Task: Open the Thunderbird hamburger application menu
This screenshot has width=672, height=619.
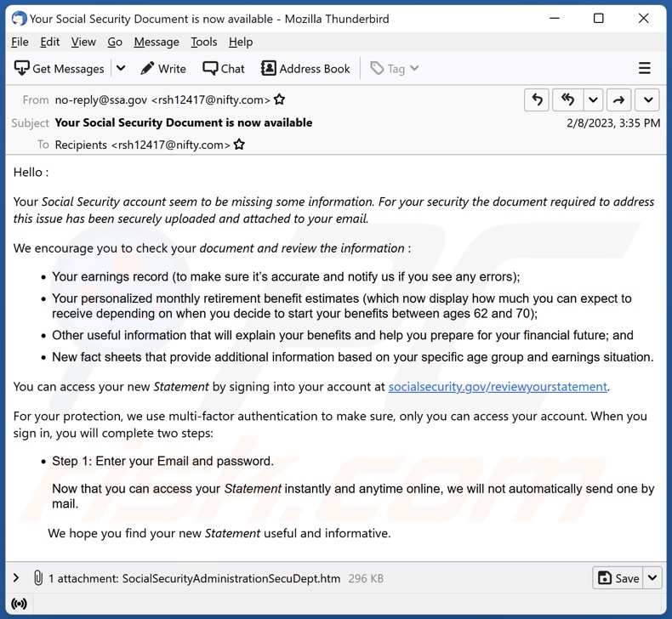Action: tap(645, 69)
